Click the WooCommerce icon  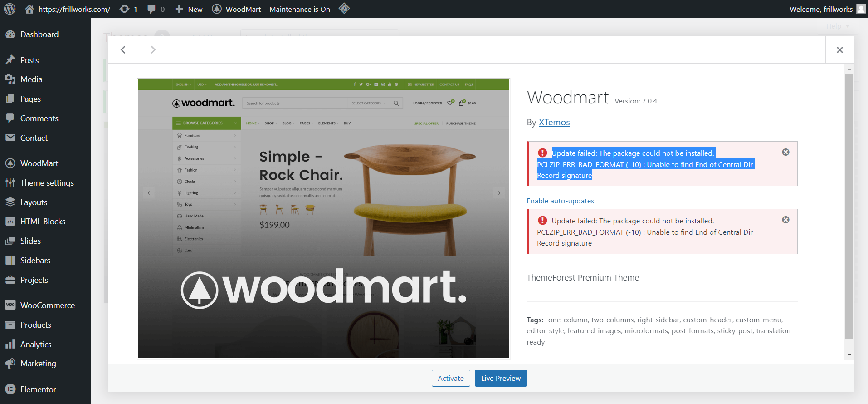pyautogui.click(x=10, y=305)
